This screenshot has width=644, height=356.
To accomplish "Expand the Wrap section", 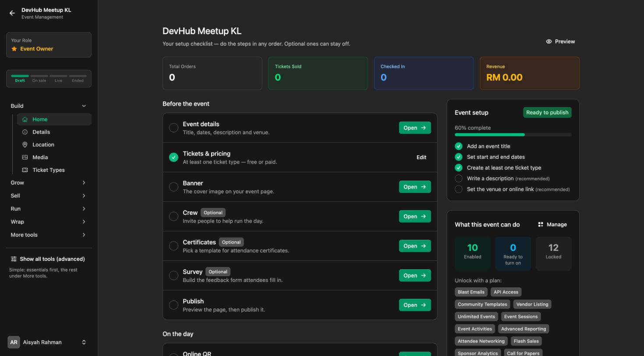I will [49, 222].
